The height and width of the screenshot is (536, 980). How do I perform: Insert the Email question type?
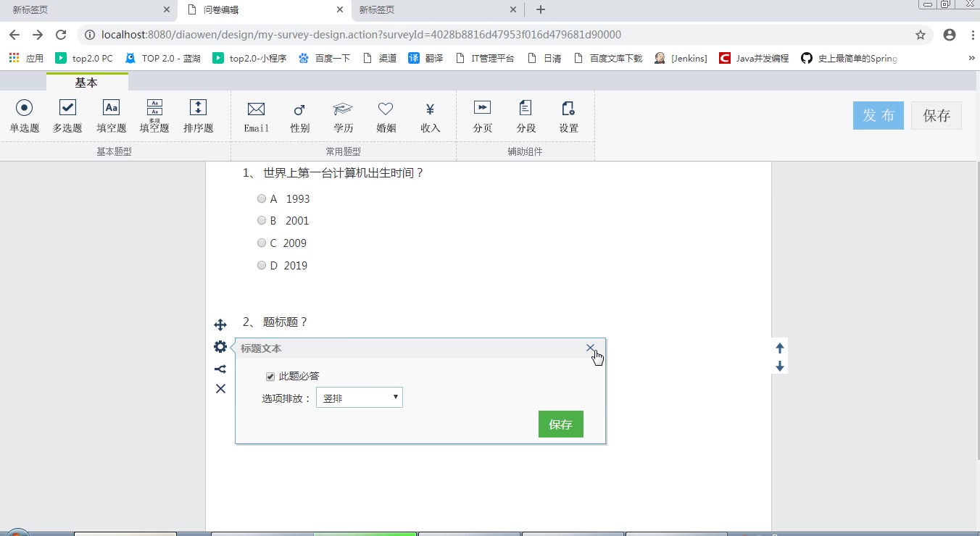tap(256, 116)
